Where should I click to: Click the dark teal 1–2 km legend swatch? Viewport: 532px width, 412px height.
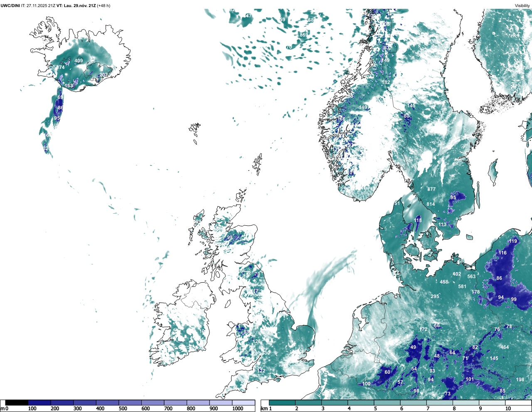[x=282, y=402]
